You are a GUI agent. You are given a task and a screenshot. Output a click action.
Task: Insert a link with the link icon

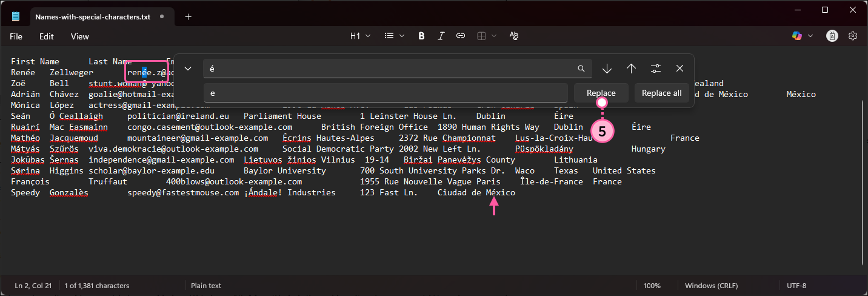click(461, 36)
